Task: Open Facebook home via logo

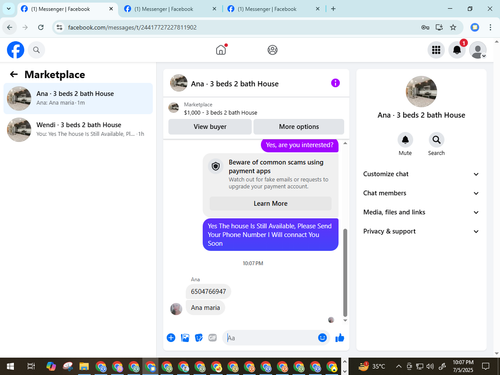Action: point(15,50)
